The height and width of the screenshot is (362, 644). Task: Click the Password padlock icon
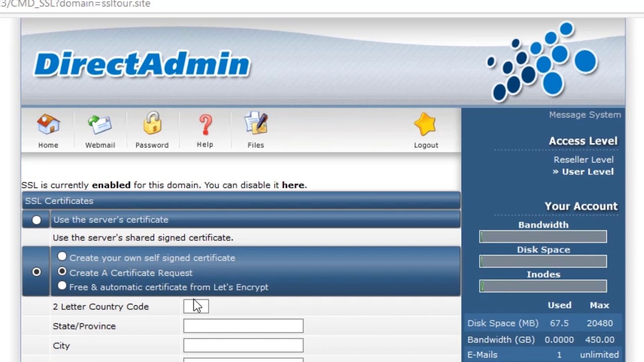[152, 124]
